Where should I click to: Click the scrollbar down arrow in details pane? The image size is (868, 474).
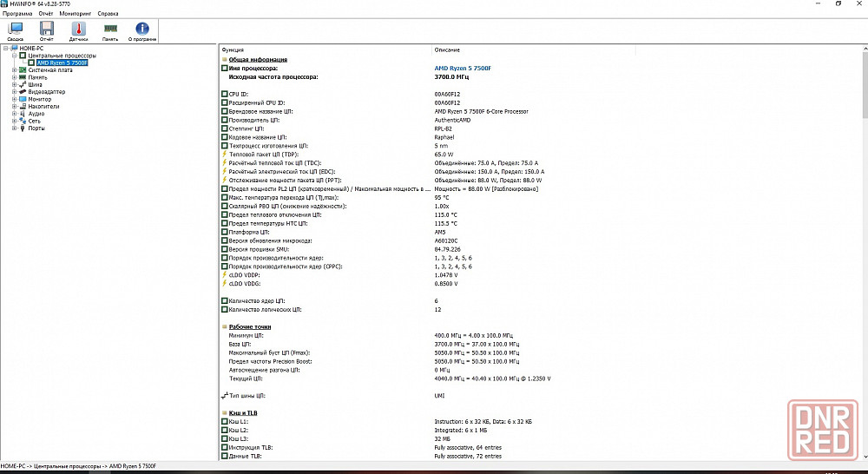coord(865,457)
